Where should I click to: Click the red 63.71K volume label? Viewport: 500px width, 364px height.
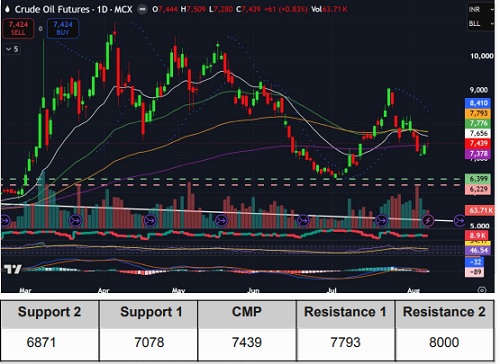479,210
